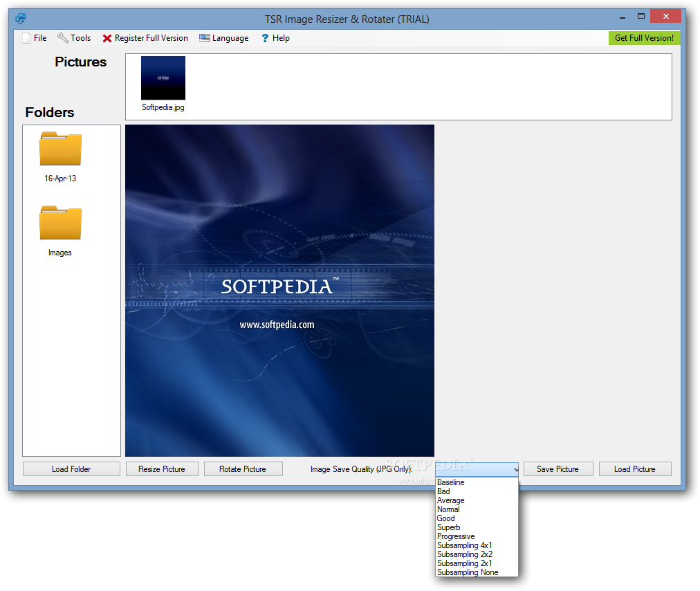Click the red X register icon
Screen dimensions: 700x591
click(107, 39)
